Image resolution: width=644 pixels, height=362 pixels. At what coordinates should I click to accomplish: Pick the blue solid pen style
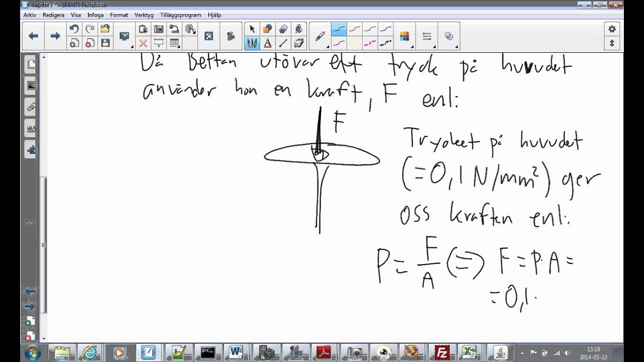[385, 29]
